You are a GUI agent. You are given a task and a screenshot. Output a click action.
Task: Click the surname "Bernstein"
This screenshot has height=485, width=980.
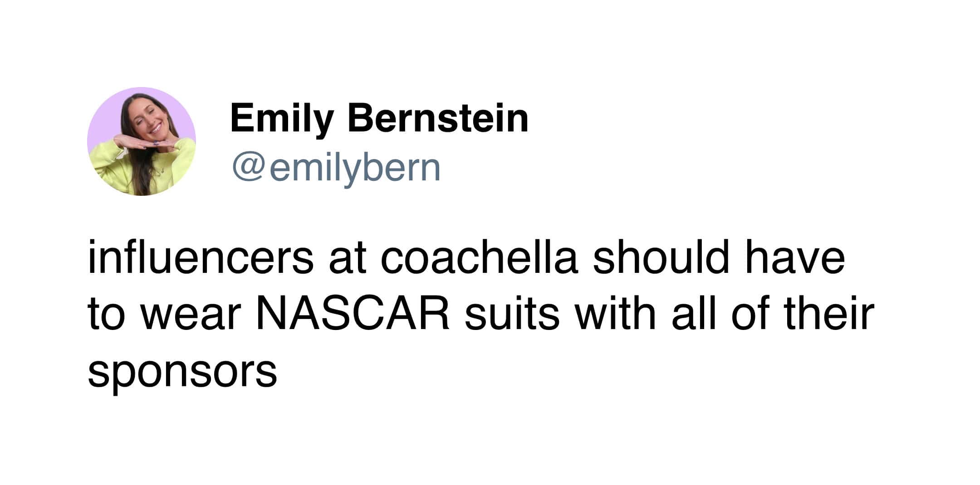tap(438, 118)
